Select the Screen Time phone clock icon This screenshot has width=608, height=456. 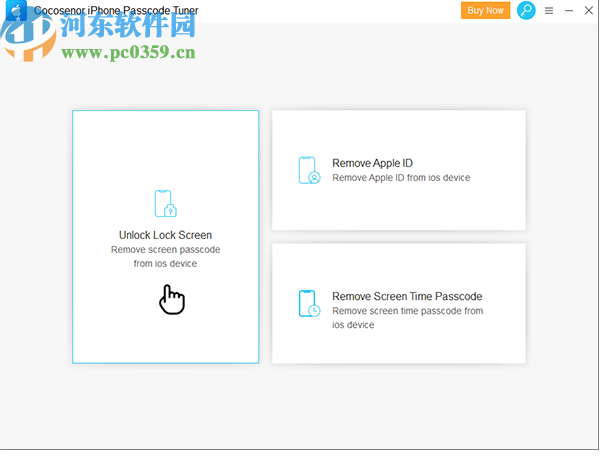pos(309,304)
